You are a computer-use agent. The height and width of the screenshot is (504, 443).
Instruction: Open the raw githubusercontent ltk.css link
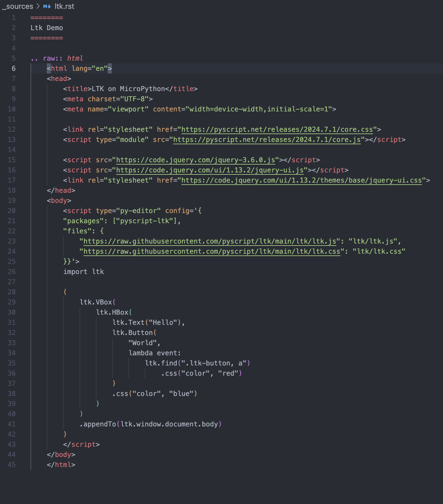pyautogui.click(x=212, y=251)
